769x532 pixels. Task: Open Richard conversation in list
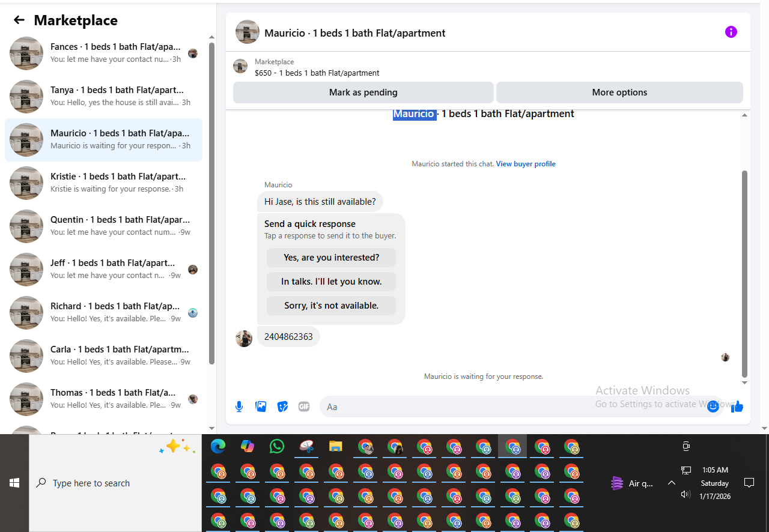[103, 313]
